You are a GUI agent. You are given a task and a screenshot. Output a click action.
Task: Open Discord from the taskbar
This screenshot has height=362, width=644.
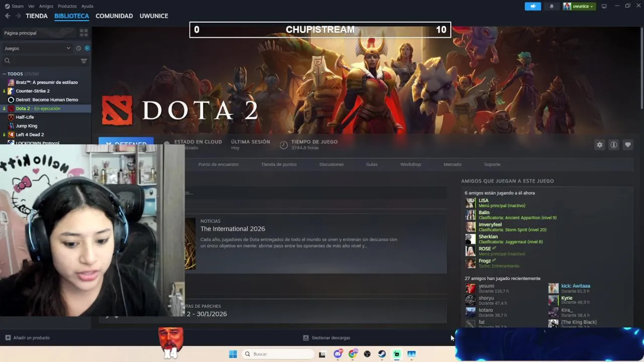coord(338,354)
